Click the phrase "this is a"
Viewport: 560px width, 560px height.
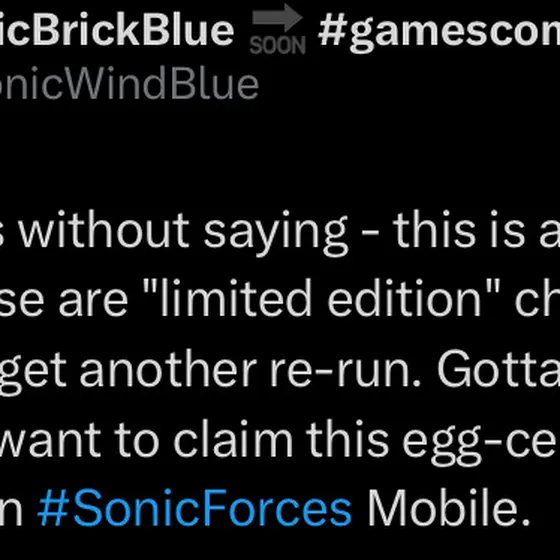476,229
